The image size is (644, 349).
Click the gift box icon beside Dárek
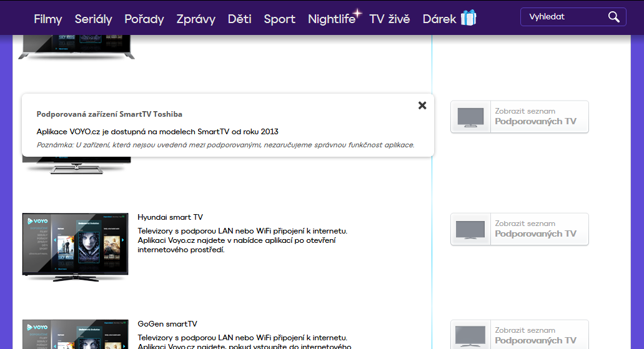[468, 17]
